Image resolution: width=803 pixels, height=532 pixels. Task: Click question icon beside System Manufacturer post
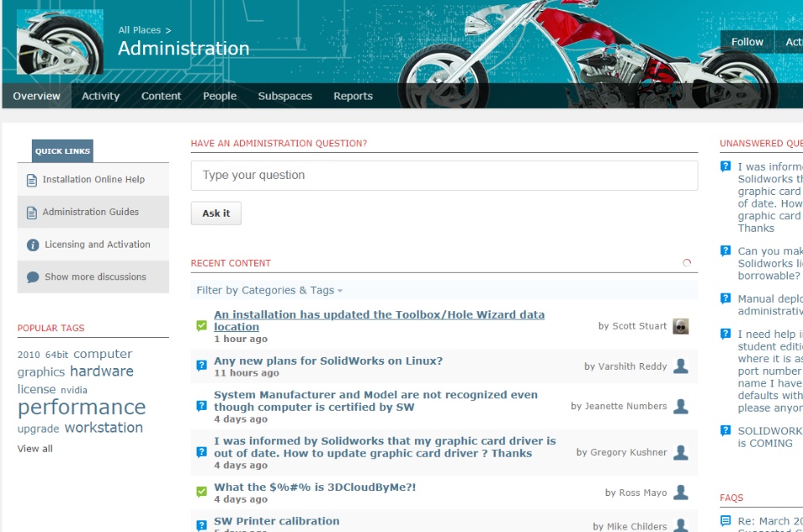point(202,406)
